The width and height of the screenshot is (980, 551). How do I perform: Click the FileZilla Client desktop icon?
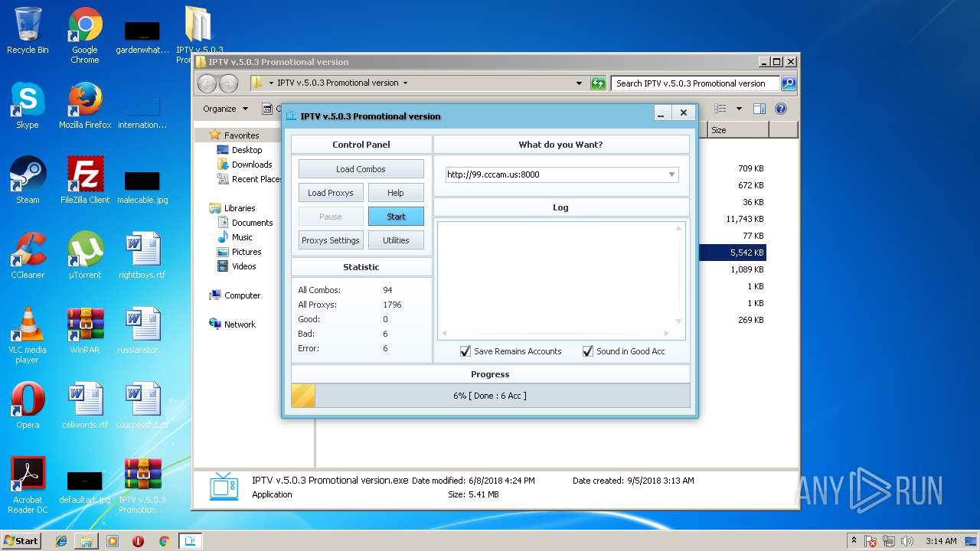pos(85,181)
